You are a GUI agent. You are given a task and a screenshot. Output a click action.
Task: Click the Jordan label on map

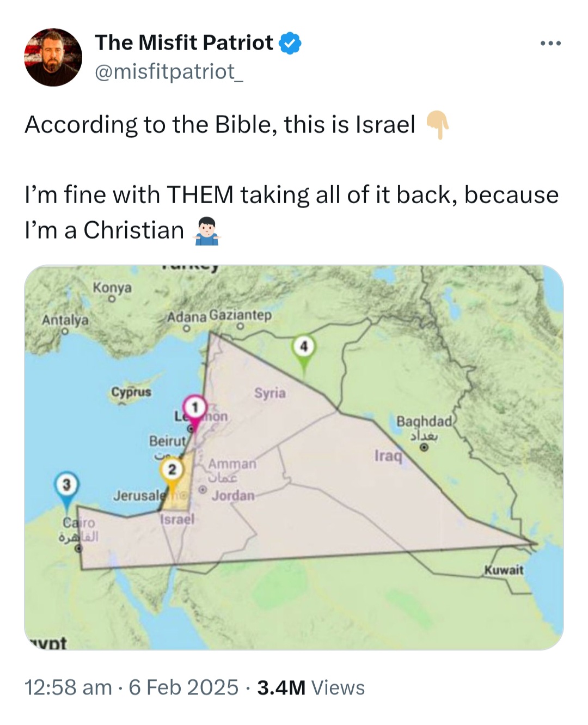point(233,495)
